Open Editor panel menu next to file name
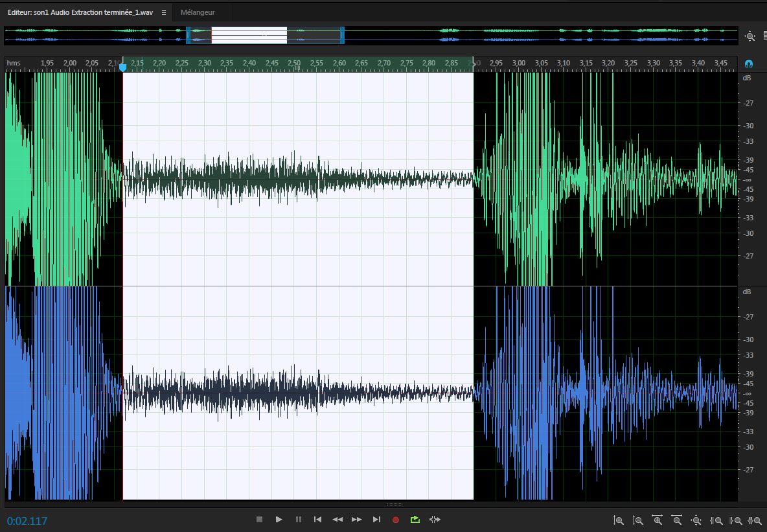The width and height of the screenshot is (767, 532). click(x=164, y=12)
